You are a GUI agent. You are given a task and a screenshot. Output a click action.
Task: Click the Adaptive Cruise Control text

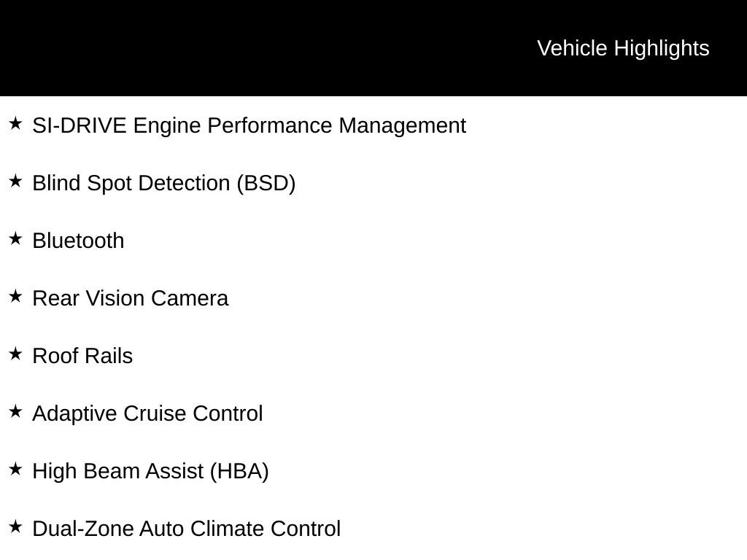point(147,414)
